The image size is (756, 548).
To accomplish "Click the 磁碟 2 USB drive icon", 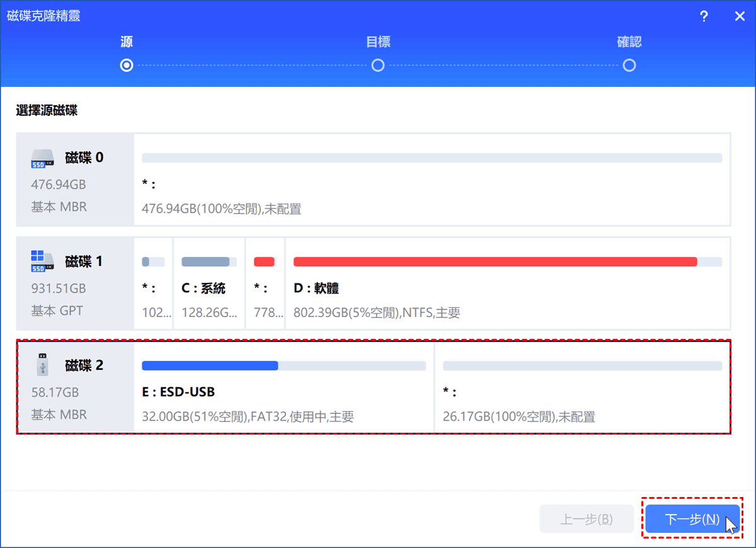I will point(42,366).
